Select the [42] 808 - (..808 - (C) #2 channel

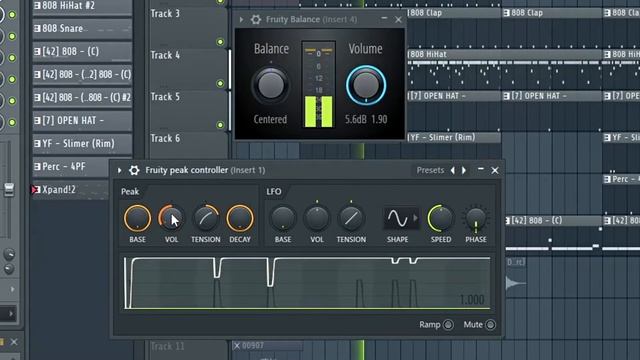82,98
